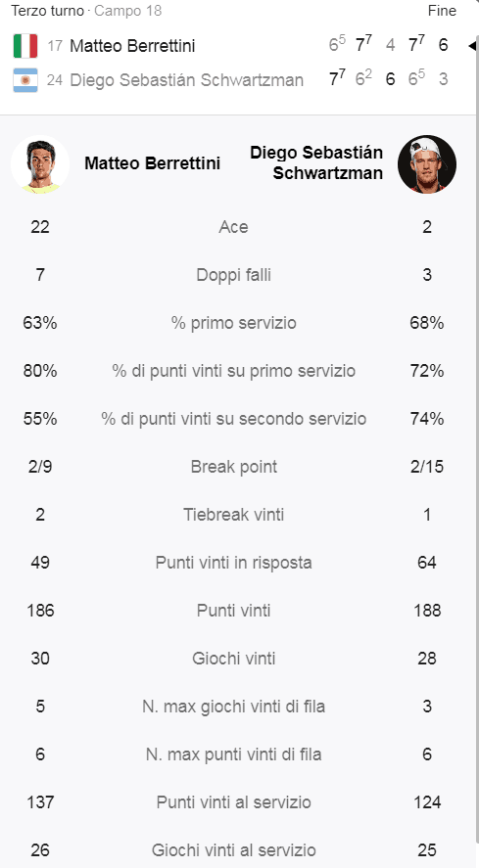The image size is (479, 868).
Task: Click the Argentine flag icon
Action: (25, 80)
